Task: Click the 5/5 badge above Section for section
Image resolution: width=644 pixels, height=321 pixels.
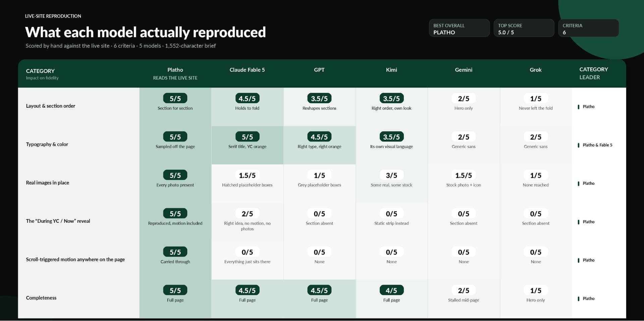Action: coord(175,98)
